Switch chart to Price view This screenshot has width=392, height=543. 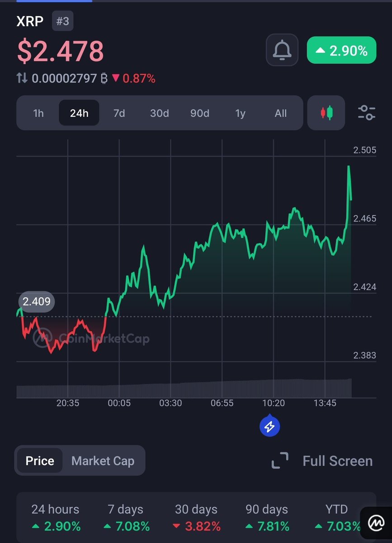click(x=40, y=461)
